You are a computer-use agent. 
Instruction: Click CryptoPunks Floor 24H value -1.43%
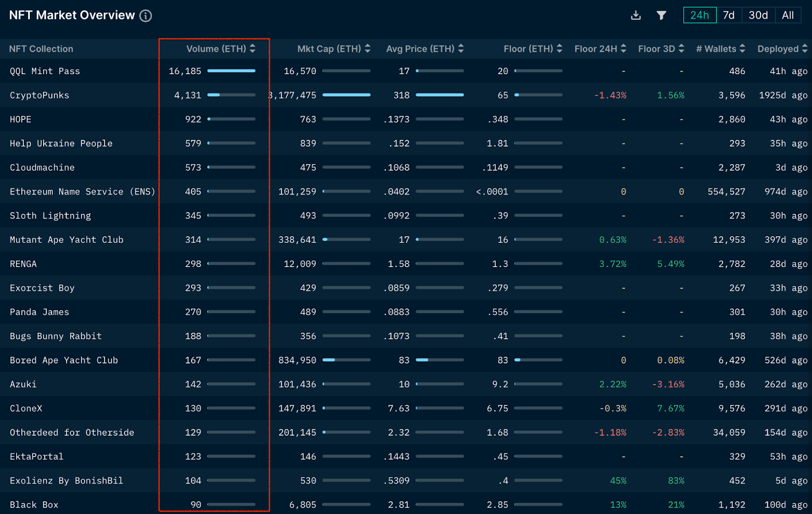610,95
